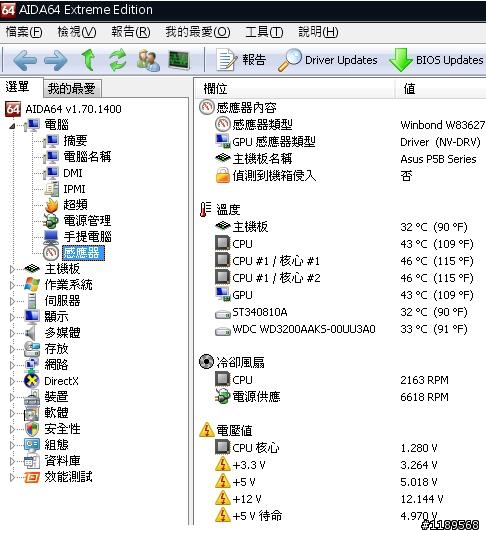Select DMI in the tree
The width and height of the screenshot is (486, 533).
tap(73, 173)
